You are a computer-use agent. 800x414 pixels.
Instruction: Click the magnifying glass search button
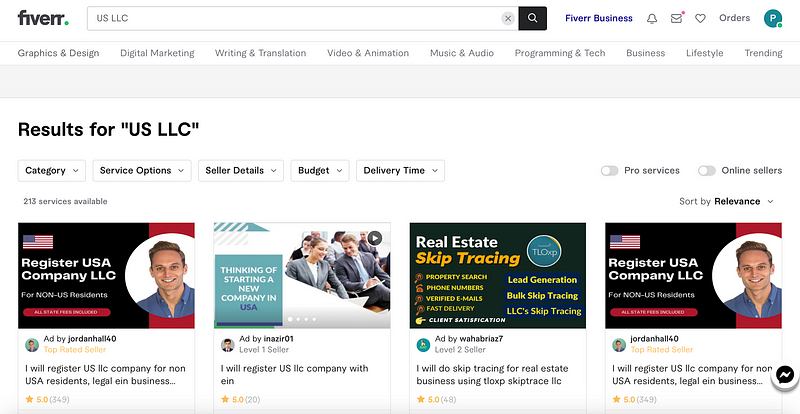pyautogui.click(x=533, y=18)
